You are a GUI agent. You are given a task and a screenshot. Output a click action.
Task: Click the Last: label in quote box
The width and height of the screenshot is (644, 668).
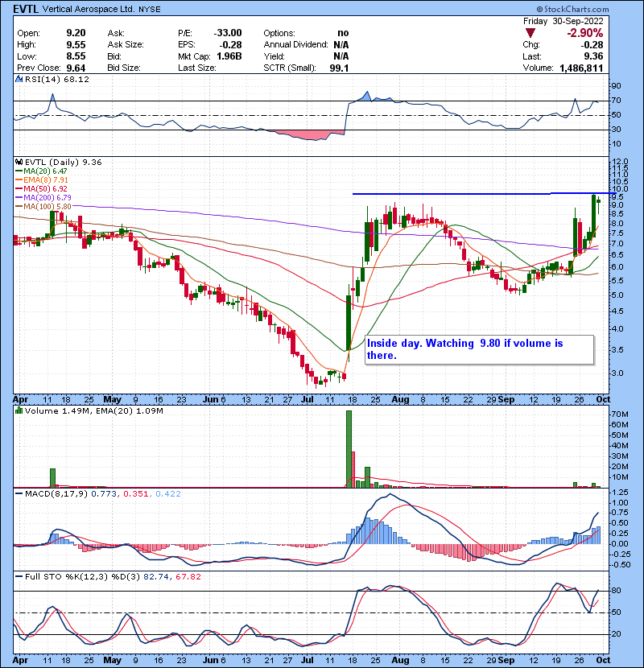pos(532,56)
